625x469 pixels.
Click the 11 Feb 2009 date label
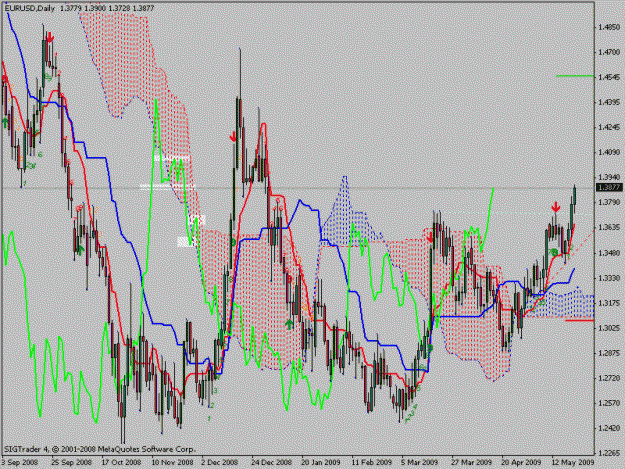371,462
